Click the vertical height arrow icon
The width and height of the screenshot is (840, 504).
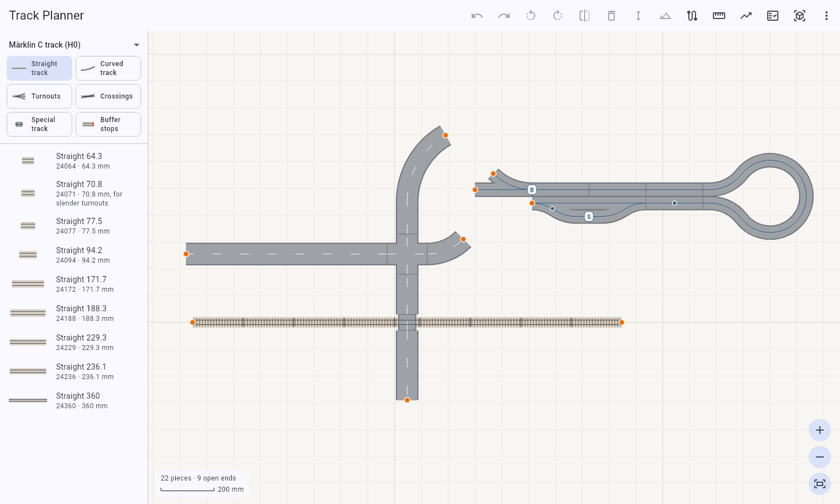click(638, 16)
